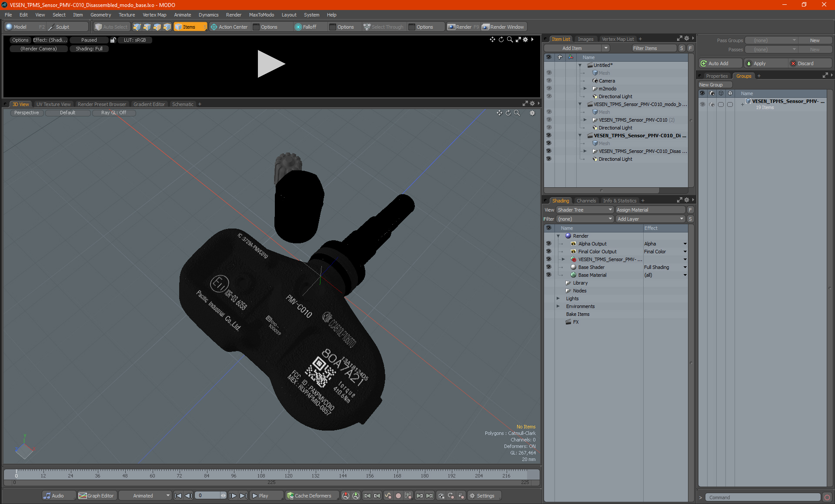Open the Pass Groups dropdown
This screenshot has height=504, width=835.
[771, 40]
